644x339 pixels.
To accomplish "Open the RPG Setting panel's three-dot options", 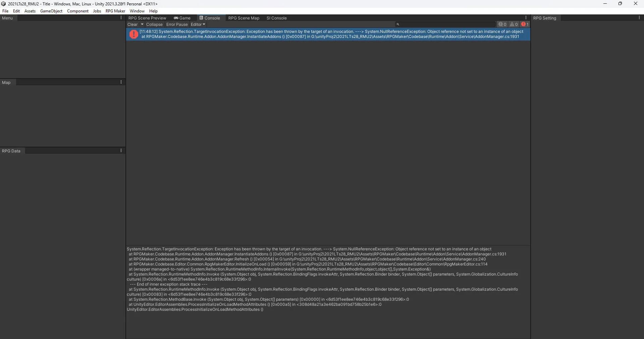I will click(x=639, y=18).
